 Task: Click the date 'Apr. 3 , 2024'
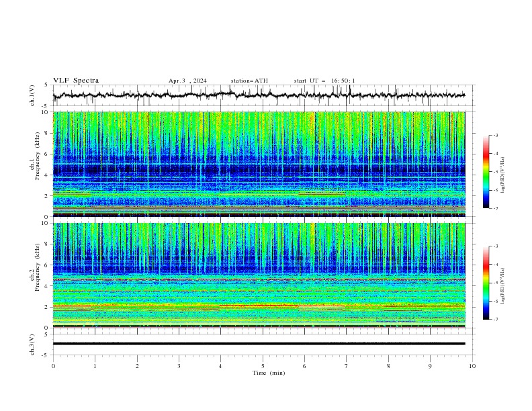[187, 81]
